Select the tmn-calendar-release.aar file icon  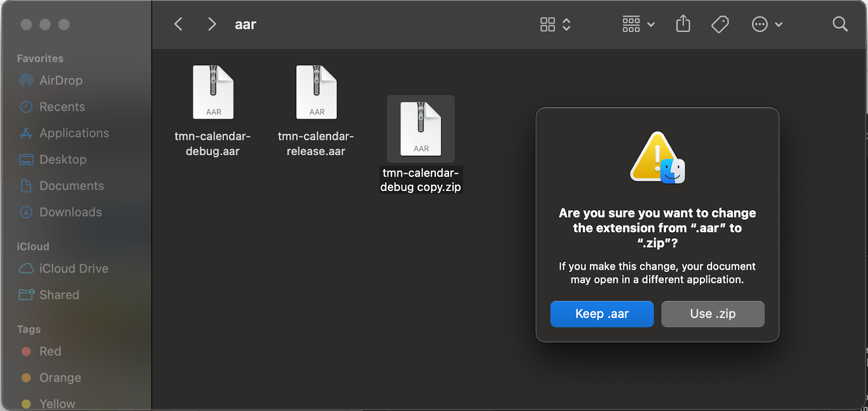pyautogui.click(x=316, y=92)
